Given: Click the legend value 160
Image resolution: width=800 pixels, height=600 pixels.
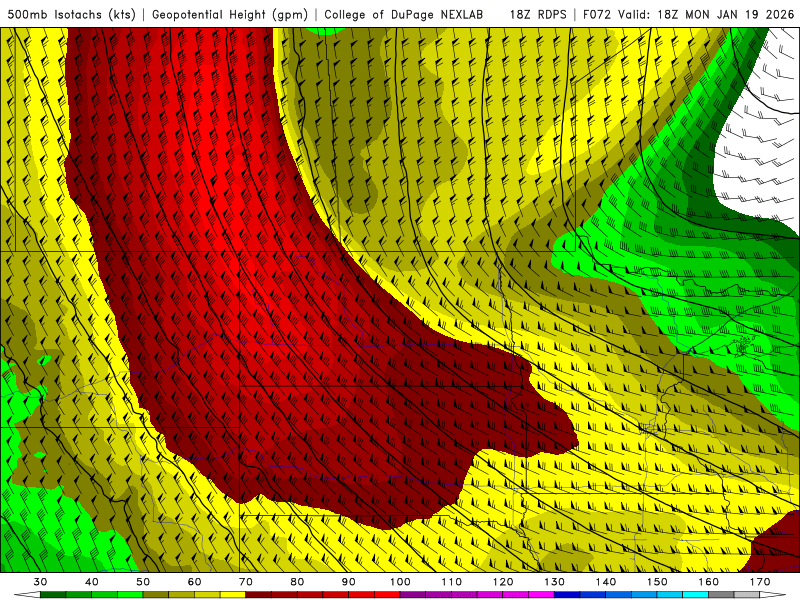Looking at the screenshot, I should tap(709, 582).
